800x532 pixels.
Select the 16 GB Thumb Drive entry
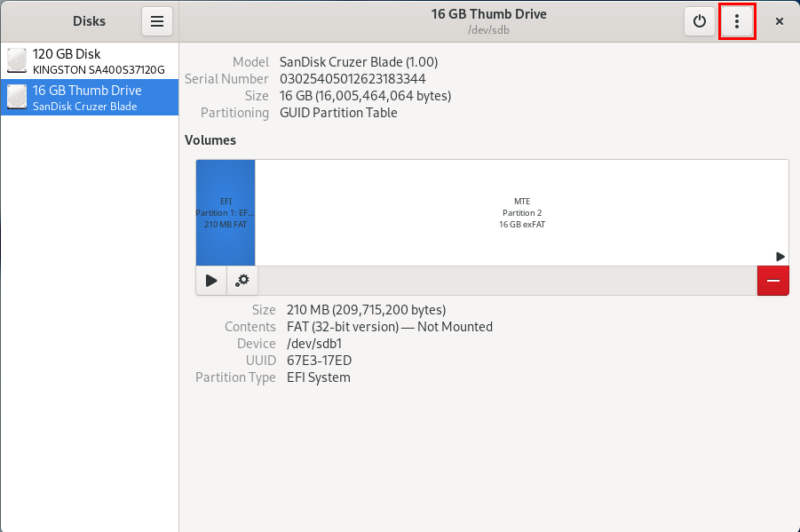coord(90,97)
